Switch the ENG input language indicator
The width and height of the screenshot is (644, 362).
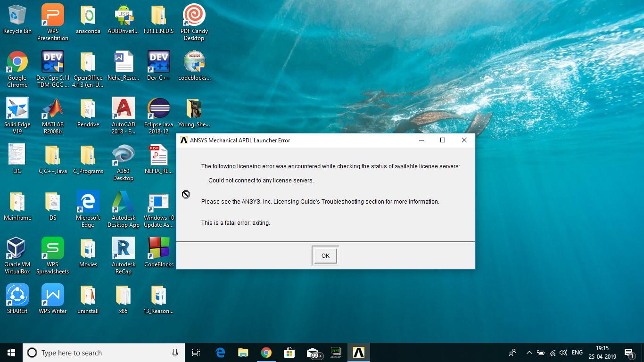pyautogui.click(x=577, y=353)
